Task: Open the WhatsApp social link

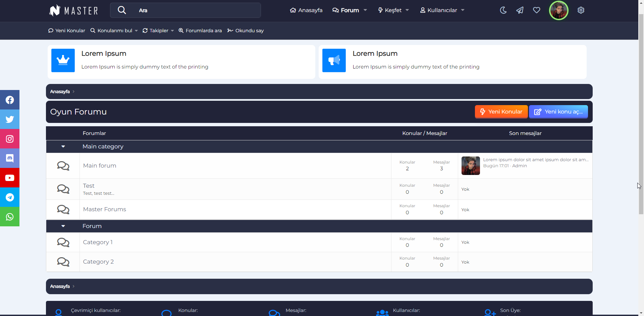Action: coord(10,217)
